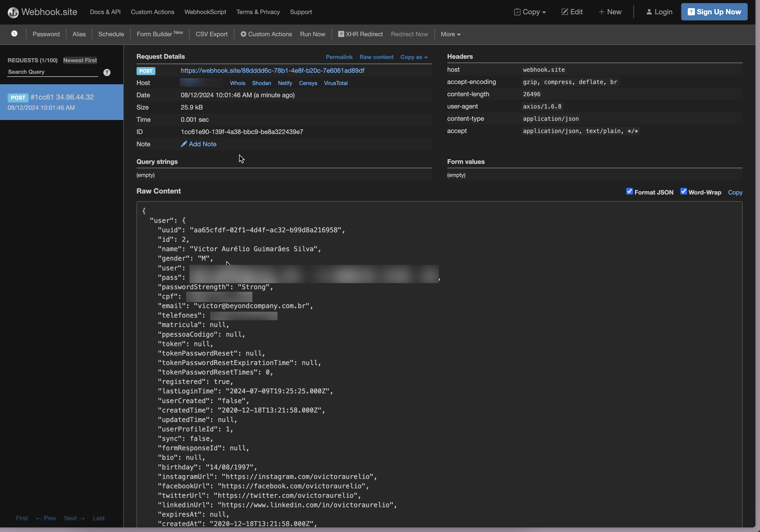Open the Permalink link

point(339,57)
